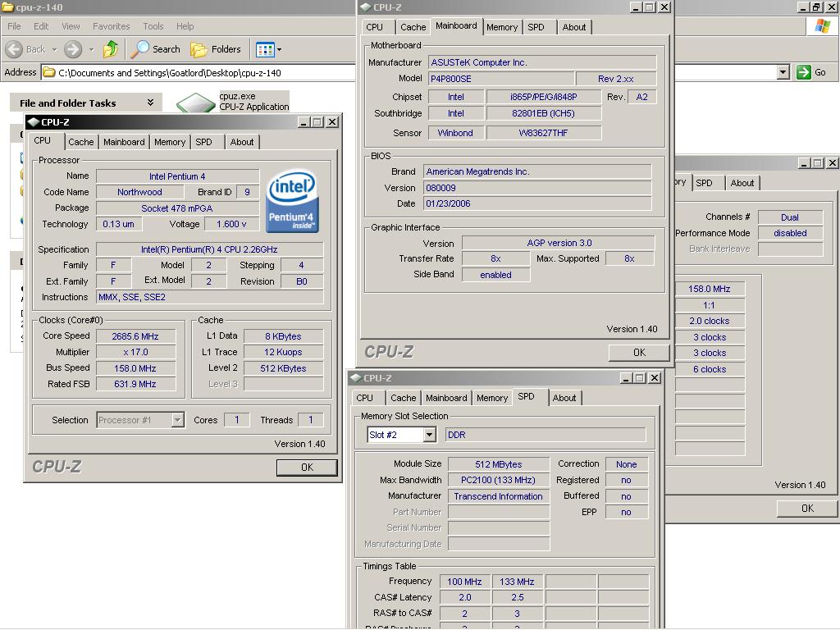Click the green Go arrow icon

pos(804,72)
